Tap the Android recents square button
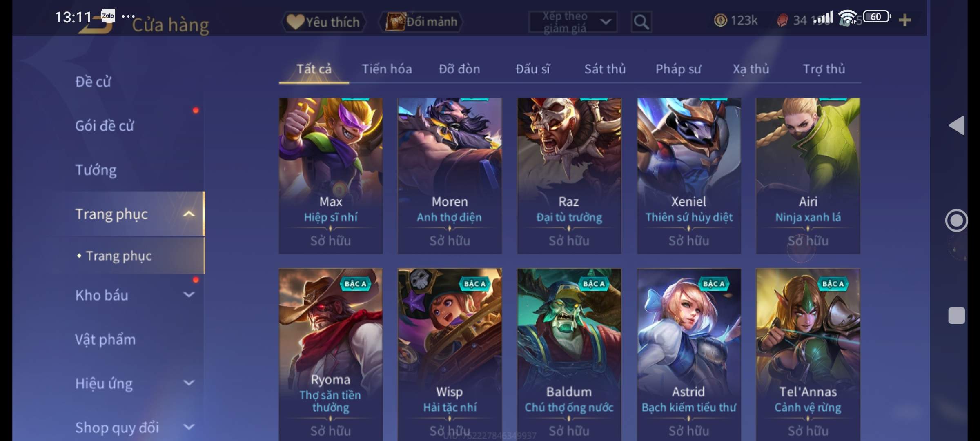The image size is (980, 441). point(956,316)
